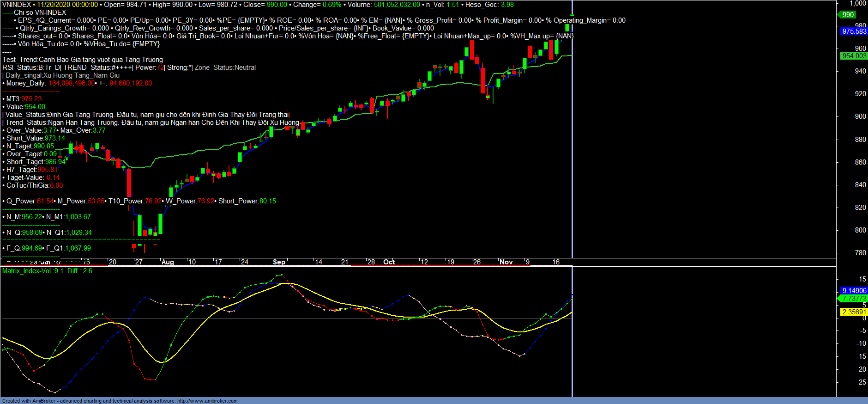Click the 780 level on price axis

coord(860,253)
